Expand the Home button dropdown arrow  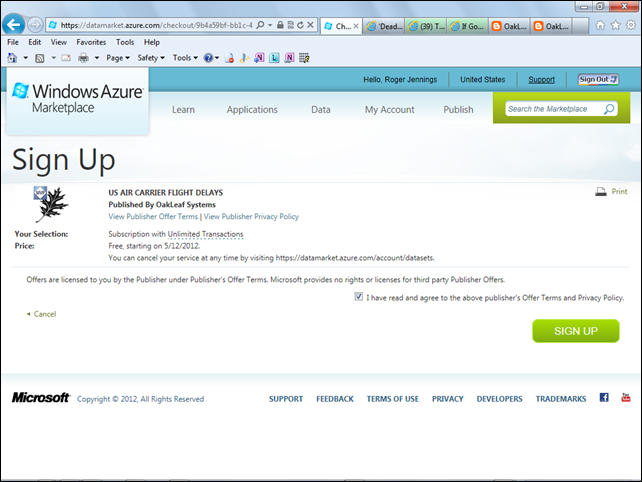coord(25,58)
